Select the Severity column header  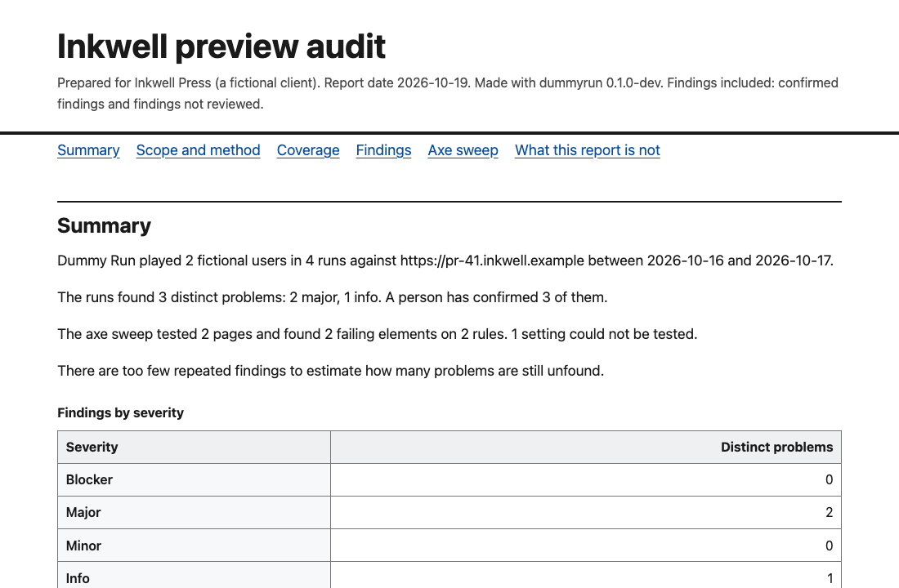point(194,447)
